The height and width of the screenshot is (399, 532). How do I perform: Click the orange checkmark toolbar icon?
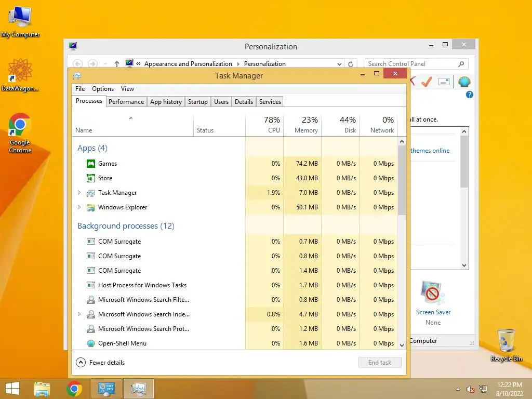427,82
